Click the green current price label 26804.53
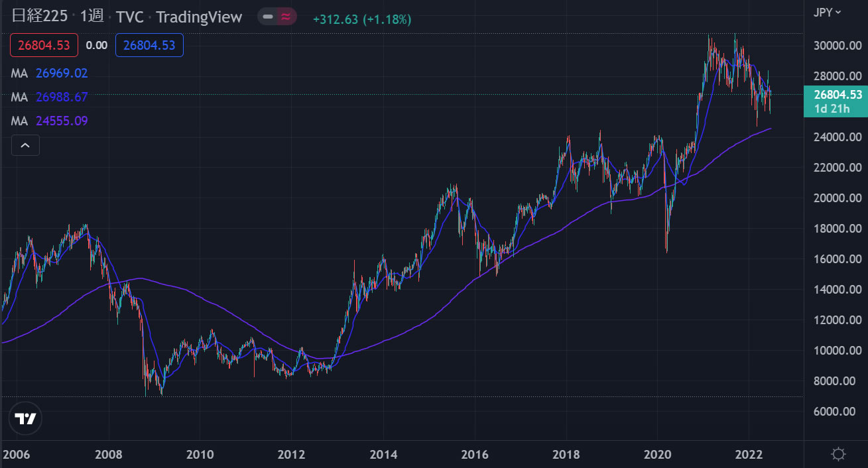 point(836,95)
